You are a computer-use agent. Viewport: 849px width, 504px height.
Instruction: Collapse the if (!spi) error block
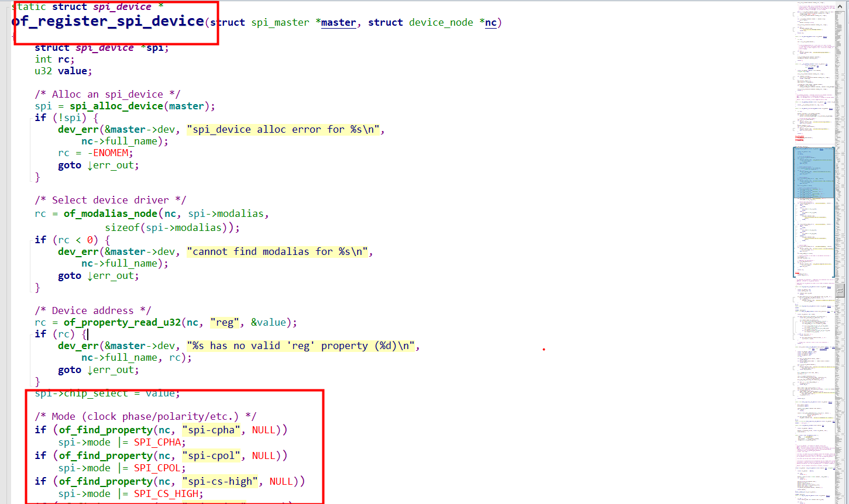pos(30,117)
